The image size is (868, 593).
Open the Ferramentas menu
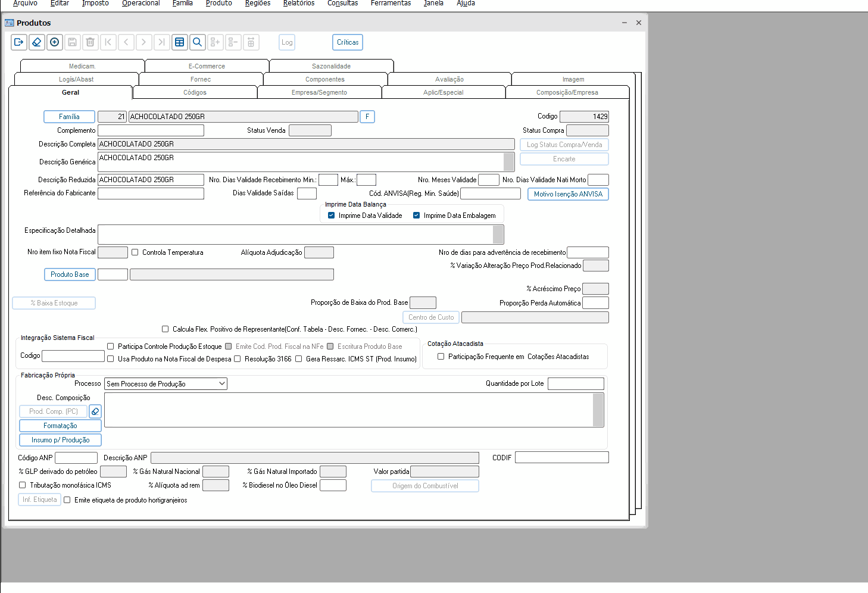tap(391, 4)
